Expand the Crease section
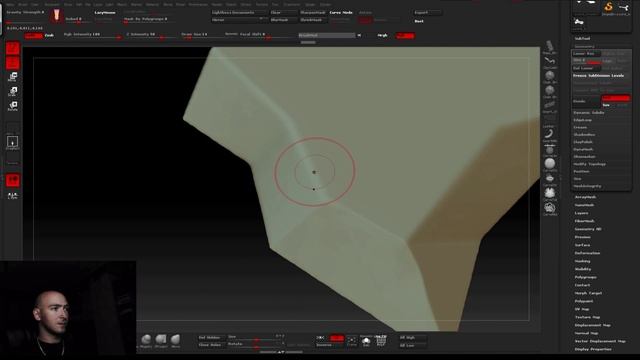The width and height of the screenshot is (640, 360). coord(580,127)
